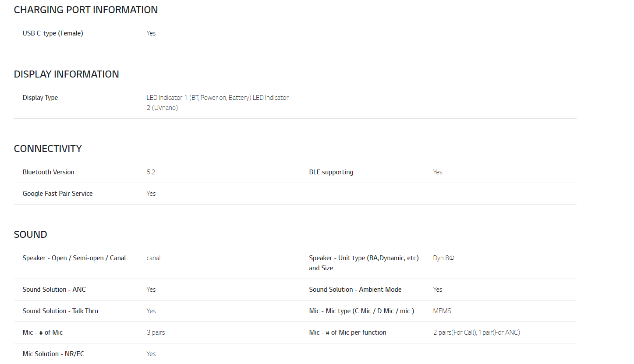This screenshot has width=634, height=364.
Task: Select the canal speaker value
Action: [x=153, y=258]
